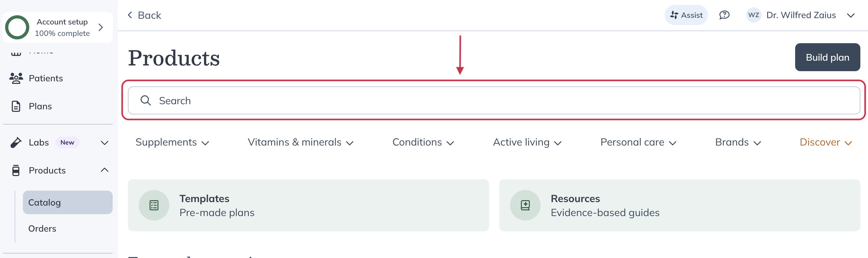Expand the Conditions dropdown menu
Screen dimensions: 868x258
423,142
